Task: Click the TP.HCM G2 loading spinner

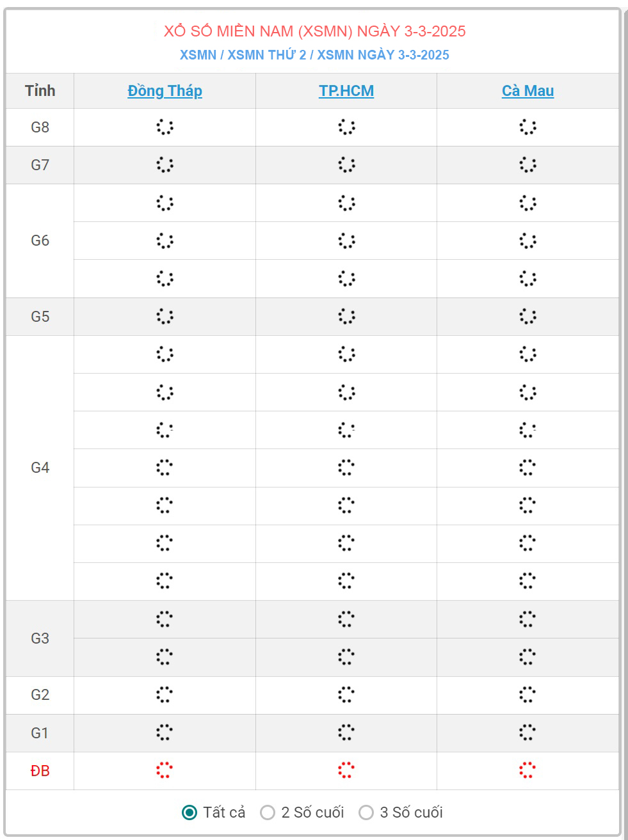Action: (x=346, y=695)
